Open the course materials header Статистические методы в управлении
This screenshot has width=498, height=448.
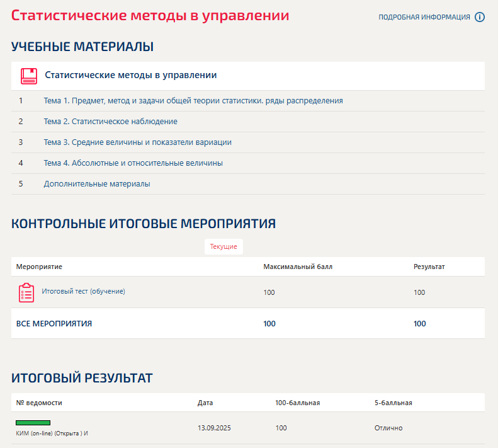[x=130, y=75]
